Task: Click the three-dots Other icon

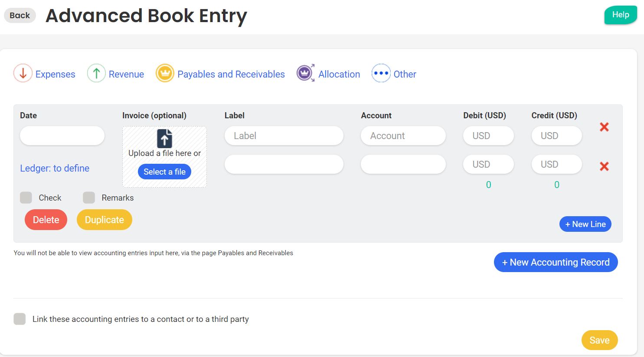Action: tap(381, 73)
